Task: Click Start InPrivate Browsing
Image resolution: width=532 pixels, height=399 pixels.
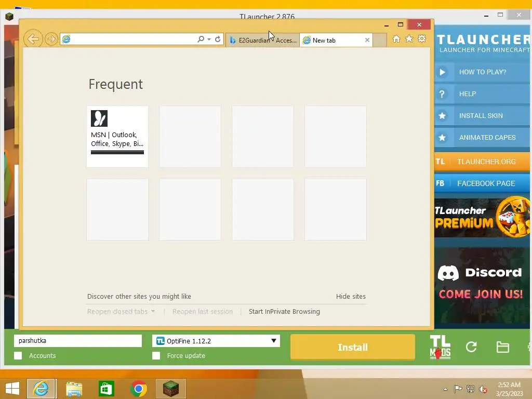Action: pyautogui.click(x=284, y=312)
